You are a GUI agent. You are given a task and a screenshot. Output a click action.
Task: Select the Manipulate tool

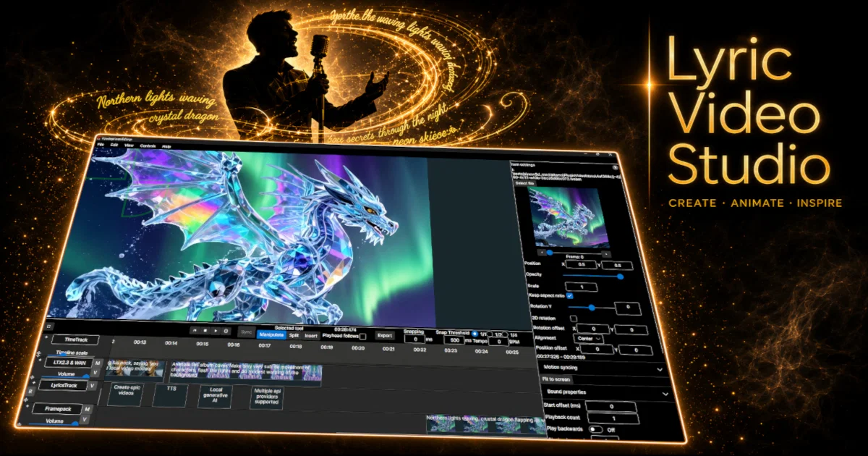pos(271,334)
